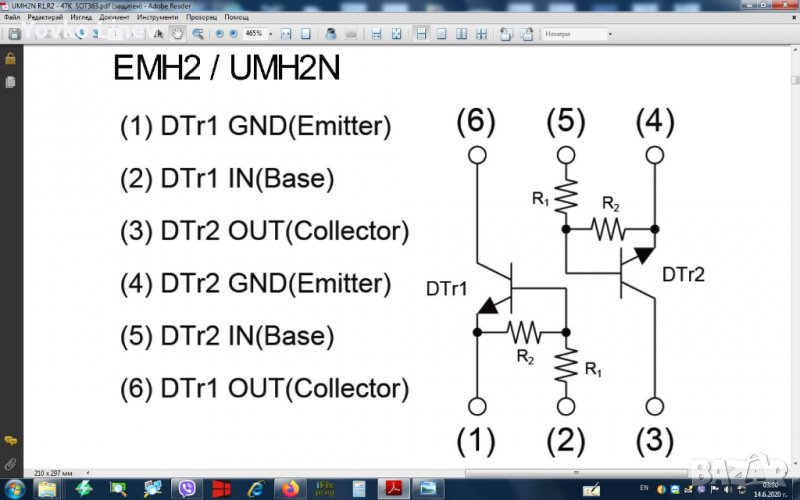Screen dimensions: 800x500
Task: Click the zoom out round button
Action: 220,33
